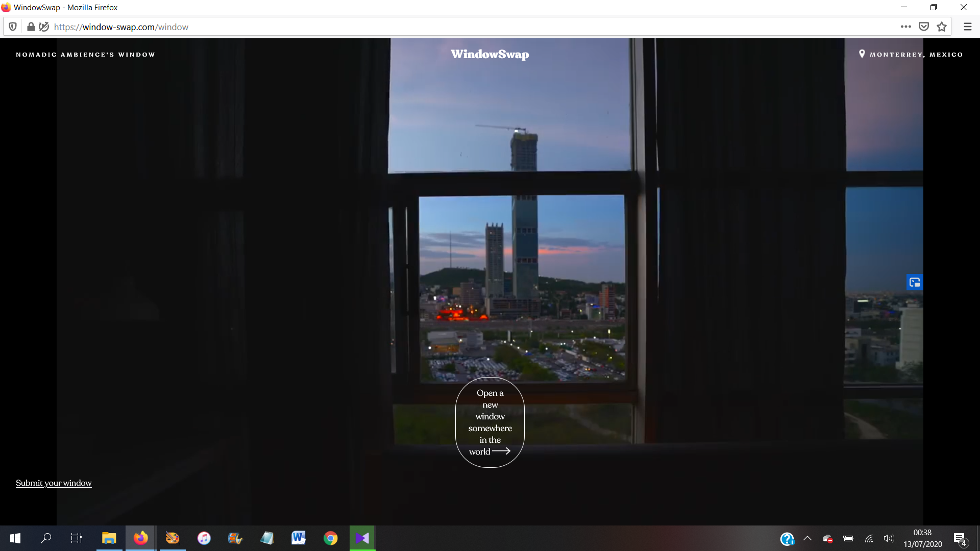Open the Visual Studio taskbar icon
The height and width of the screenshot is (551, 980).
362,538
